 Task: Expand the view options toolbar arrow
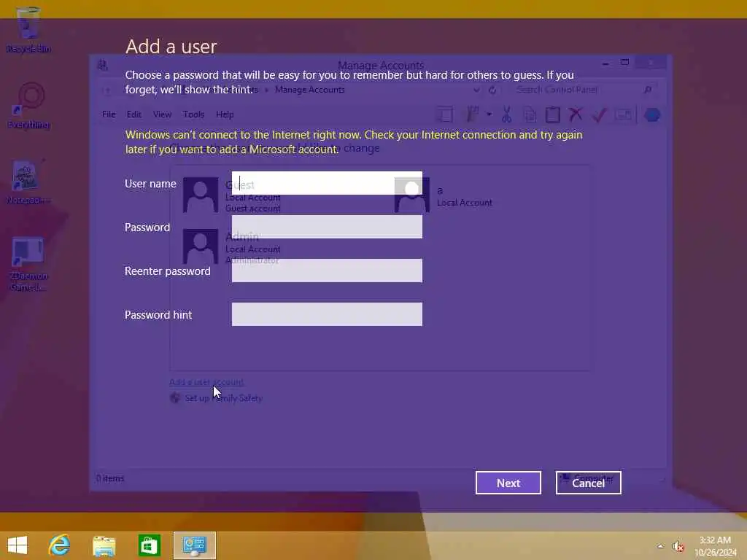tap(489, 114)
